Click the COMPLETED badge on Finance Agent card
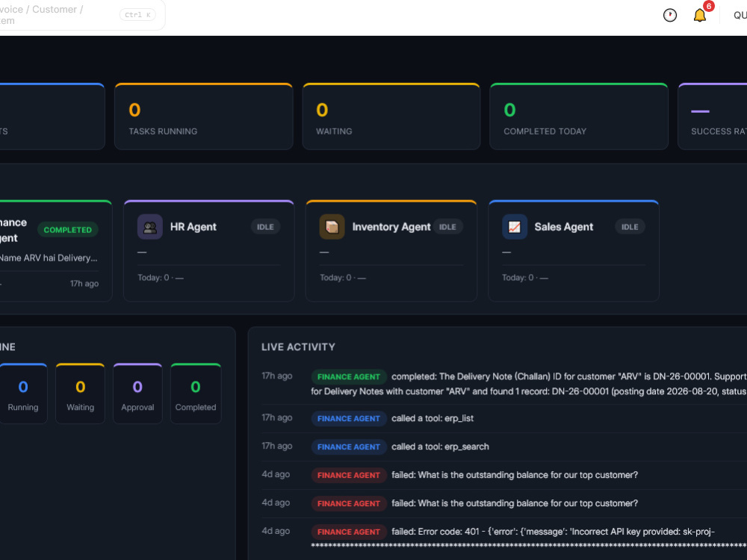Image resolution: width=747 pixels, height=560 pixels. coord(68,229)
